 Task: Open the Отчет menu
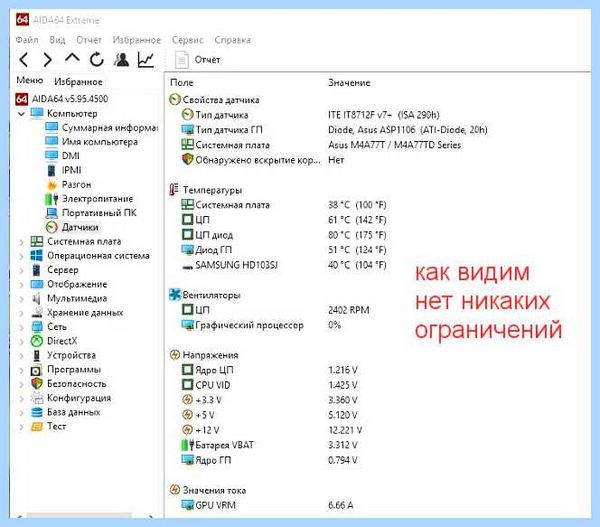[89, 40]
